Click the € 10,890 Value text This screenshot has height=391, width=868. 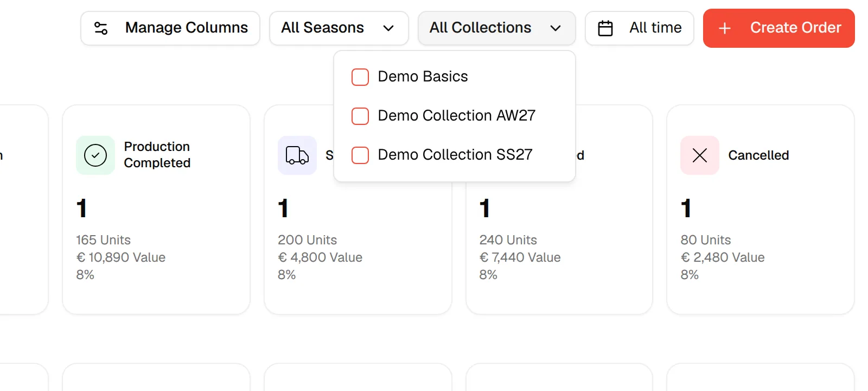[120, 257]
